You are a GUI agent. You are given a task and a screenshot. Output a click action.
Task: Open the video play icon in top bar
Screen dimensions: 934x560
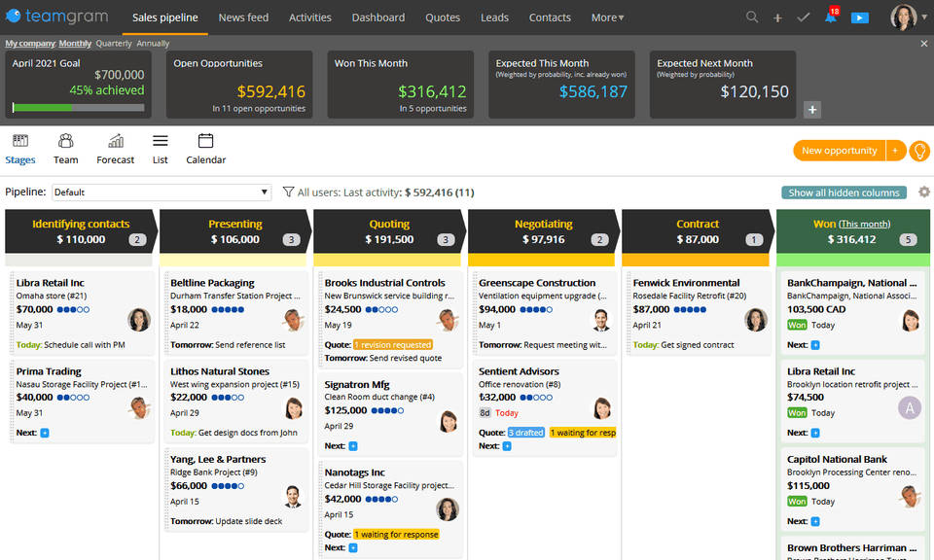[859, 17]
